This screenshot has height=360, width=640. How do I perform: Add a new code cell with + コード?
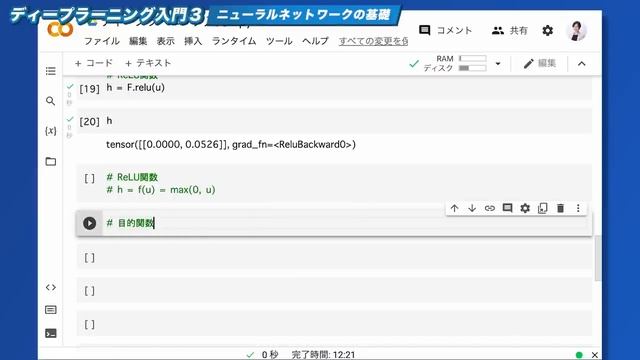point(93,63)
